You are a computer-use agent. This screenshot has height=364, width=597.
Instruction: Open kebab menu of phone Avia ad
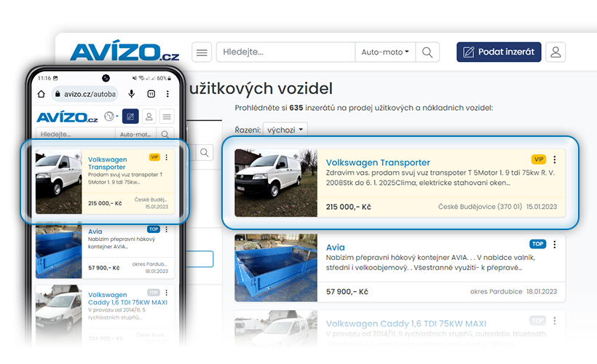[x=167, y=229]
